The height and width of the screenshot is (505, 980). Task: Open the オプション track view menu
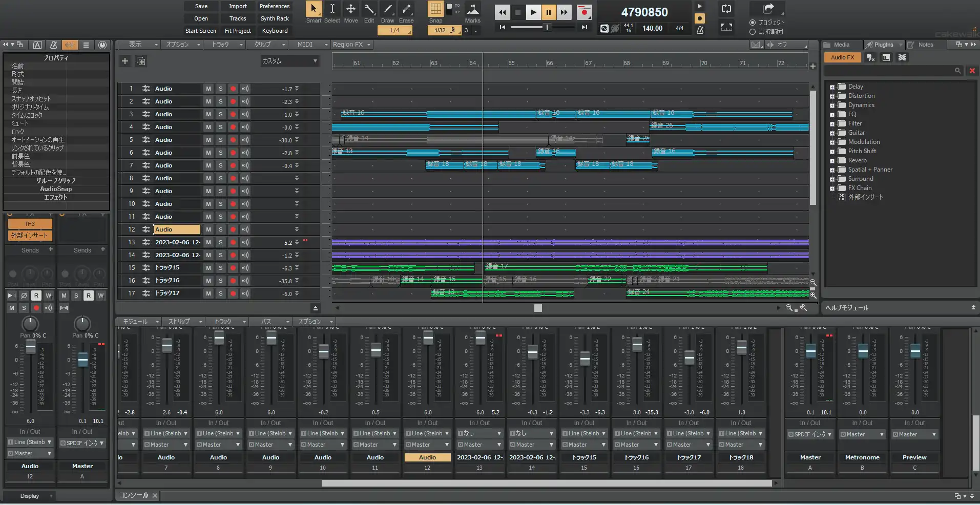pyautogui.click(x=181, y=45)
